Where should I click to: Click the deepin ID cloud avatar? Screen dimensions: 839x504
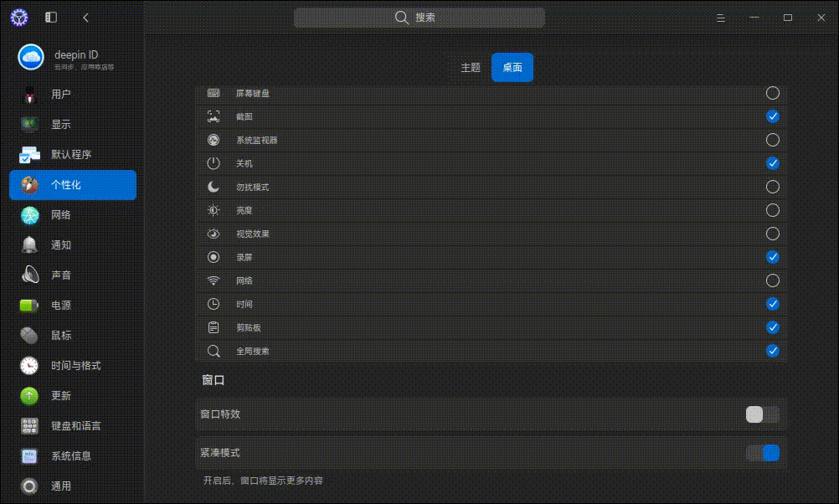click(31, 57)
